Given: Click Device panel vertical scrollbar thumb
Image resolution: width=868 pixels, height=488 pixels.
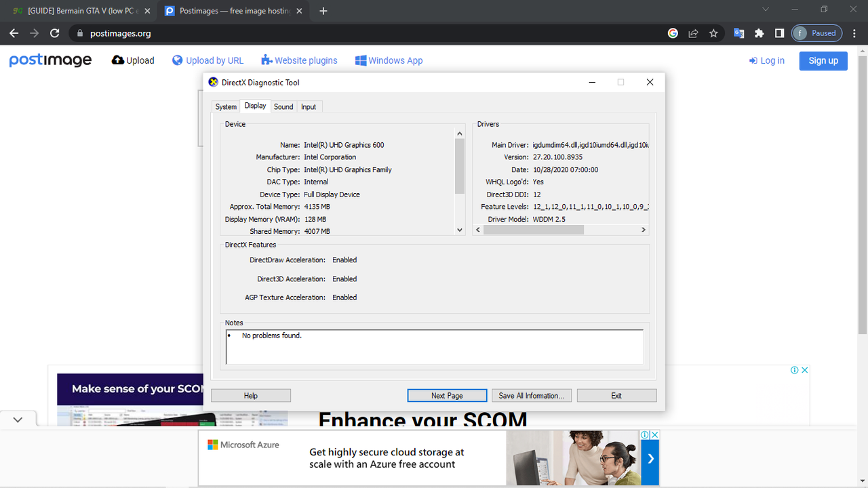Looking at the screenshot, I should click(x=460, y=166).
